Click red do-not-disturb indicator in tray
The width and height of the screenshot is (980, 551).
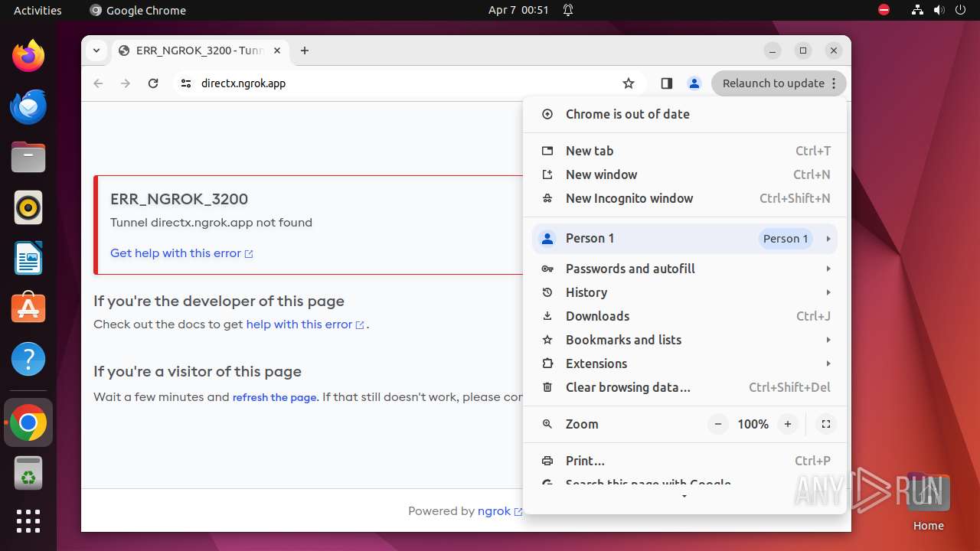(x=884, y=10)
